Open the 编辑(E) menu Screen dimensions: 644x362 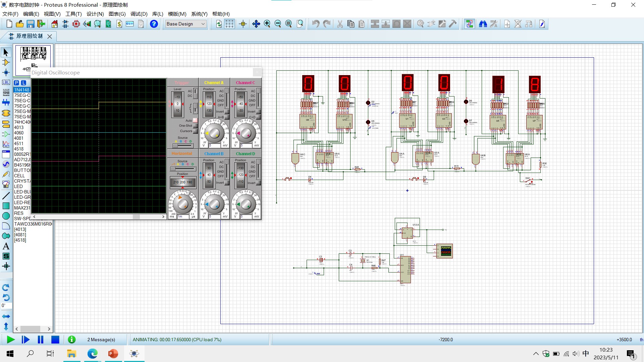point(31,14)
